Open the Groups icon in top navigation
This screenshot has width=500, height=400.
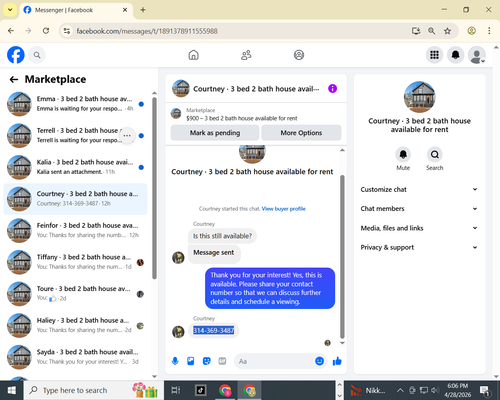(299, 55)
